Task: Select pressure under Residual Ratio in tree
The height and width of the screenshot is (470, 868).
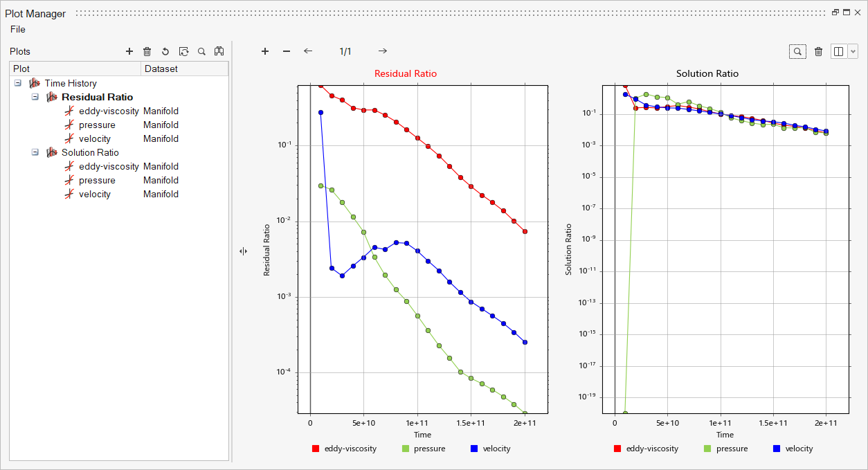Action: point(97,125)
